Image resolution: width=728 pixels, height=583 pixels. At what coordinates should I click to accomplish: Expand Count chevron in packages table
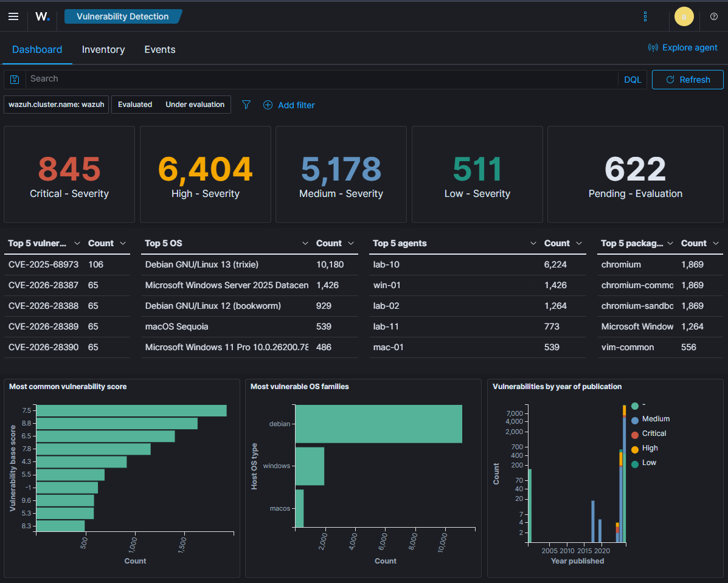coord(715,243)
